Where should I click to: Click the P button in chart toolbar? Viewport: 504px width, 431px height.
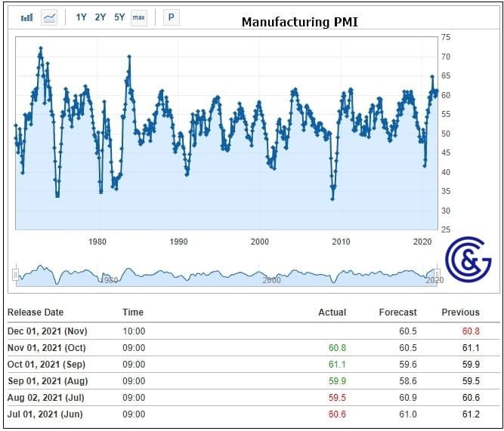click(x=171, y=17)
